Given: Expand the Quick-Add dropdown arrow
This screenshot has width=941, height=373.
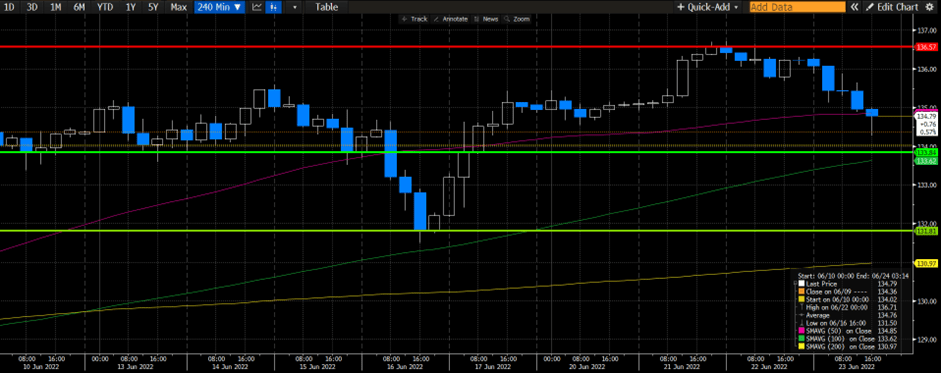Looking at the screenshot, I should click(x=736, y=7).
